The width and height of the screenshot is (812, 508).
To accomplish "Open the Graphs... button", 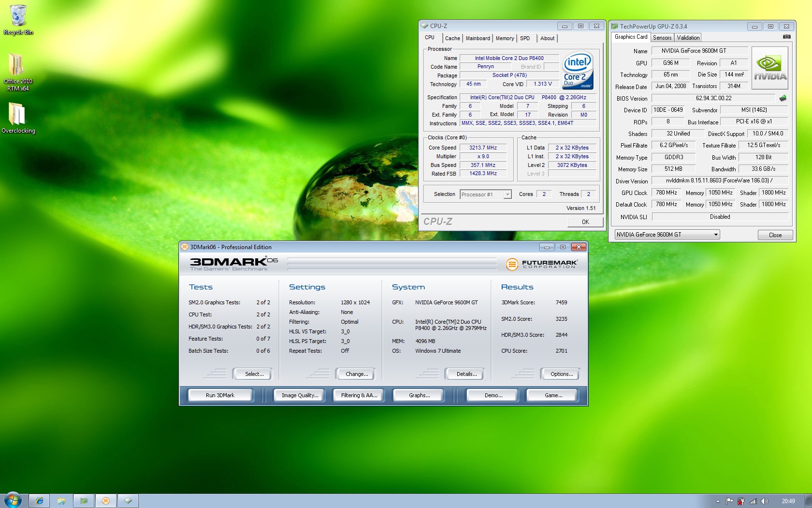I will coord(419,395).
